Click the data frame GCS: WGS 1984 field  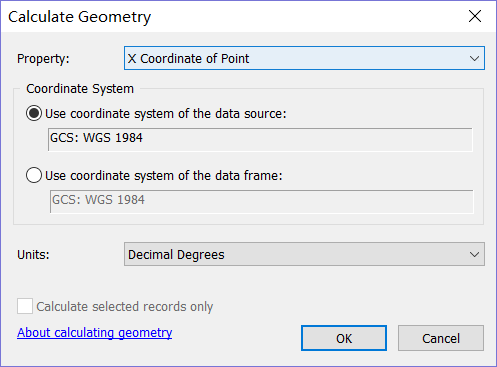click(x=262, y=201)
